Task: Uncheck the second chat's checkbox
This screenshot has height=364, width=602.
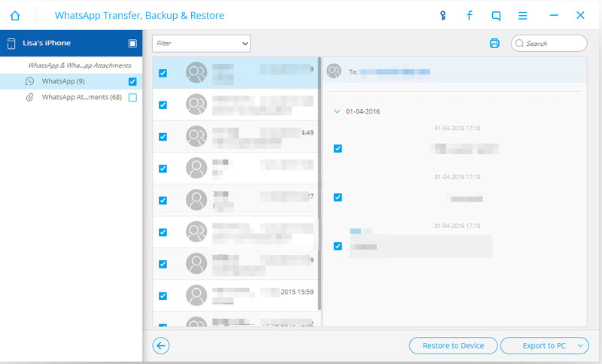Action: pos(163,105)
